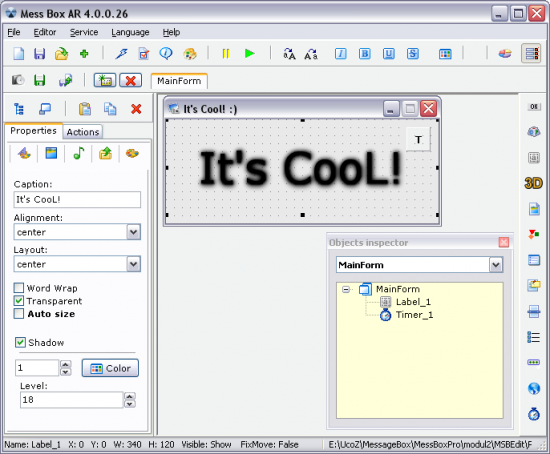Viewport: 550px width, 454px height.
Task: Add a timer component from right sidebar
Action: point(534,414)
